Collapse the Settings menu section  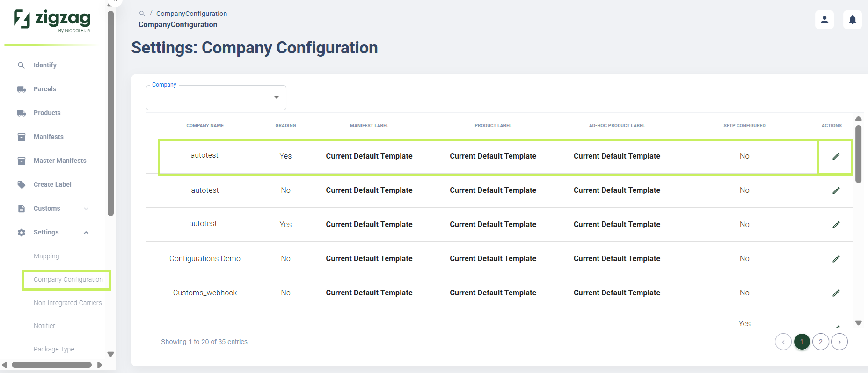[86, 233]
